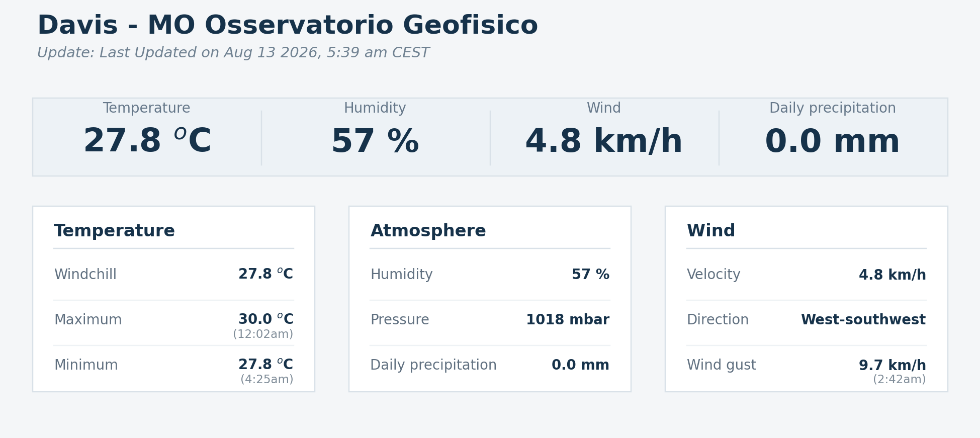Screen dimensions: 980x438
Task: Click the 57 % summary humidity value
Action: click(x=375, y=141)
